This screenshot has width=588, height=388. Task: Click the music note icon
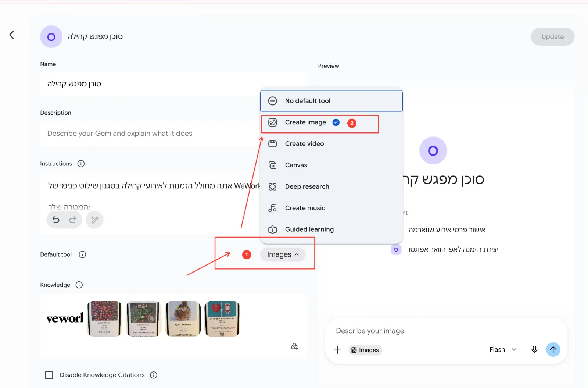point(272,208)
